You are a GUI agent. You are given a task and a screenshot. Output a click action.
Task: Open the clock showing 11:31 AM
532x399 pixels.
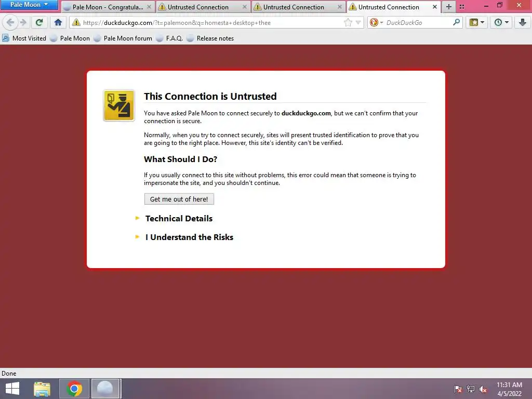click(509, 389)
